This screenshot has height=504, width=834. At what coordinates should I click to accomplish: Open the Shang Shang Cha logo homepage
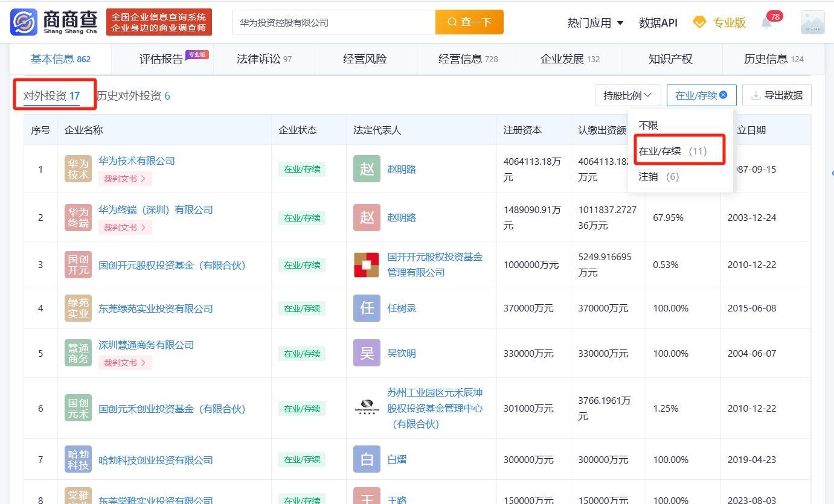coord(54,22)
